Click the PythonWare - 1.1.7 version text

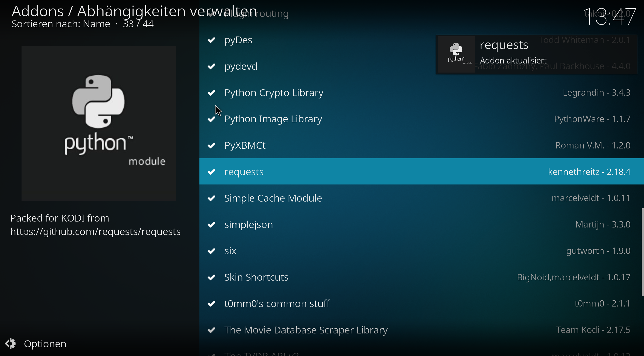(x=592, y=119)
